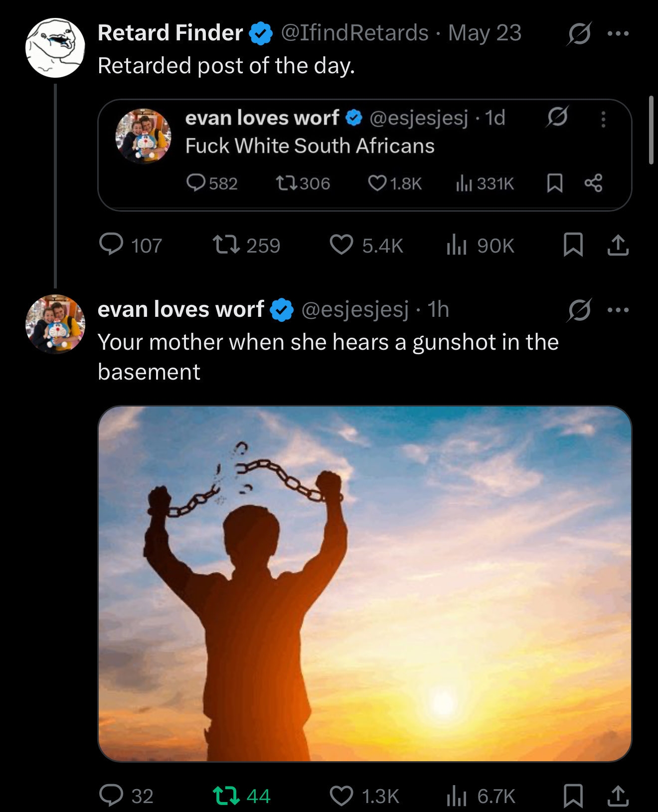Open the @IfindRetards profile handle

[354, 33]
